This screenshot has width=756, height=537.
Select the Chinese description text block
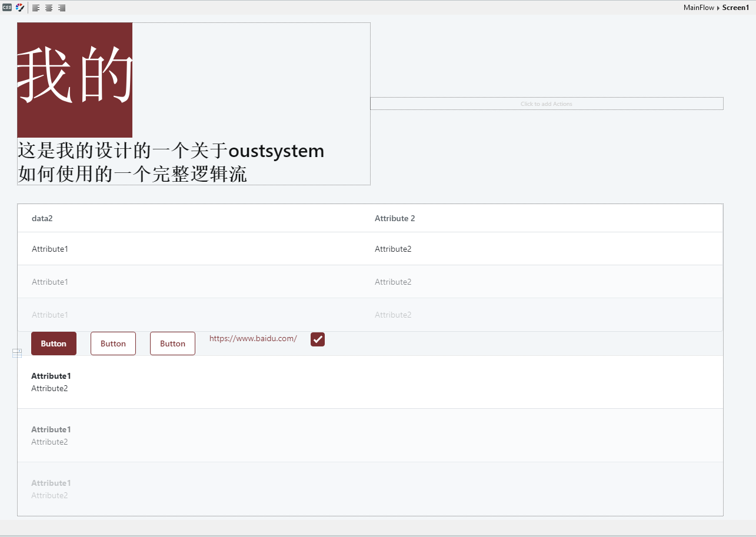coord(171,162)
